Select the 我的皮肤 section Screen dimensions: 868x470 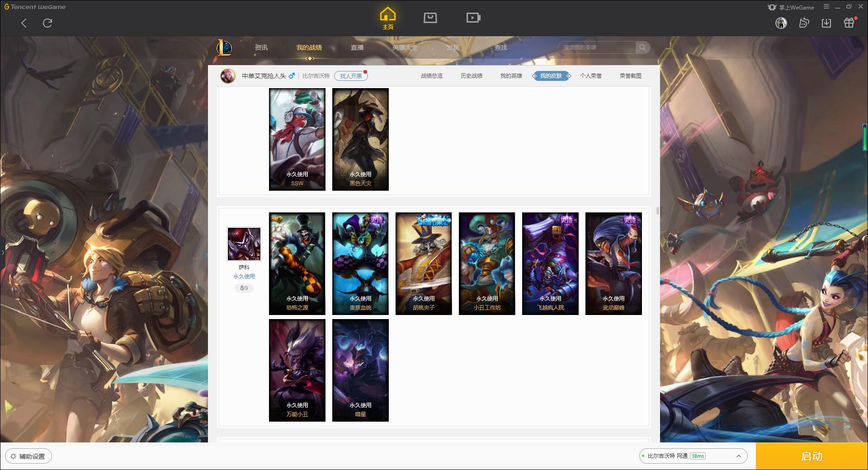[x=551, y=76]
